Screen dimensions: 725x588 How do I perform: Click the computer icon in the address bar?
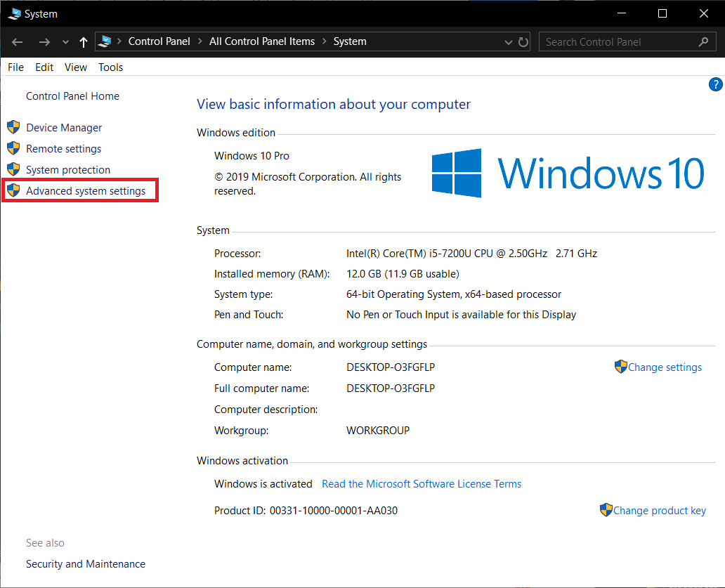pos(104,41)
